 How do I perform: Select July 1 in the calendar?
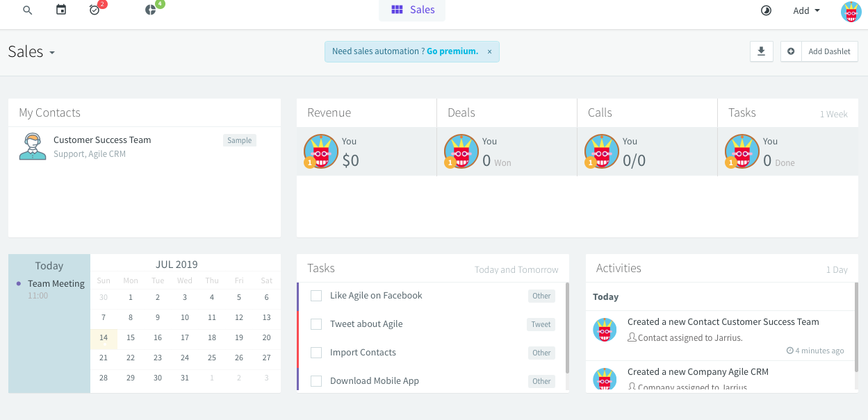pyautogui.click(x=131, y=297)
